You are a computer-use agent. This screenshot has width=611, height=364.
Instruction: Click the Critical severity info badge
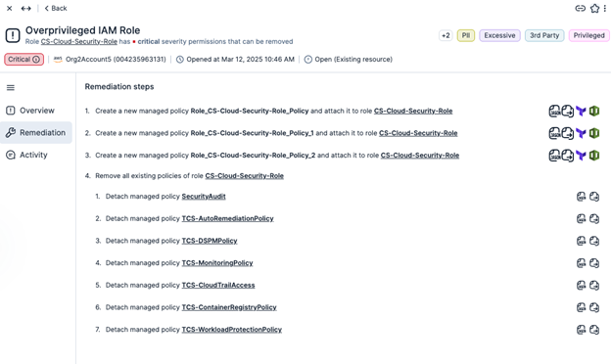click(23, 59)
